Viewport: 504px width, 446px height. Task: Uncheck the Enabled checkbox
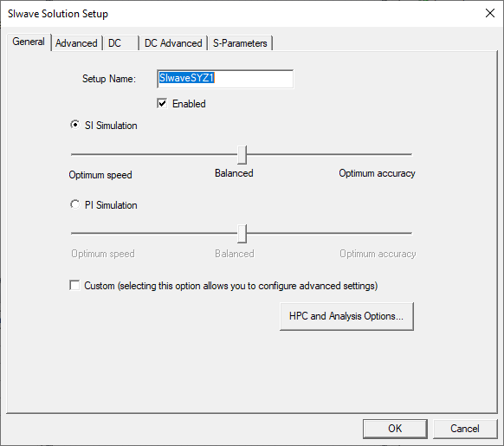click(x=162, y=104)
